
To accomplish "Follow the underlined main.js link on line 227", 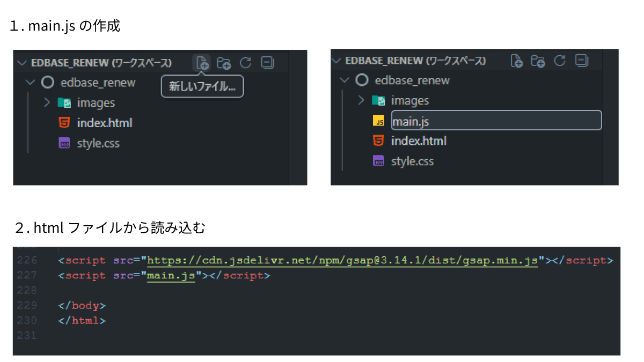I will (170, 275).
